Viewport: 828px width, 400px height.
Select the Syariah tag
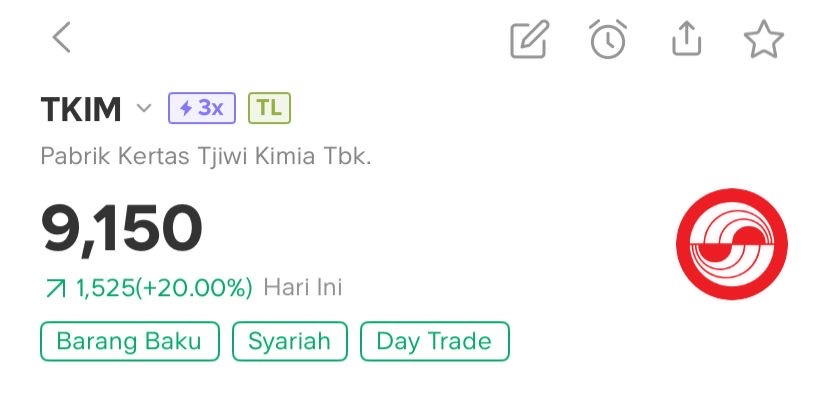point(290,341)
